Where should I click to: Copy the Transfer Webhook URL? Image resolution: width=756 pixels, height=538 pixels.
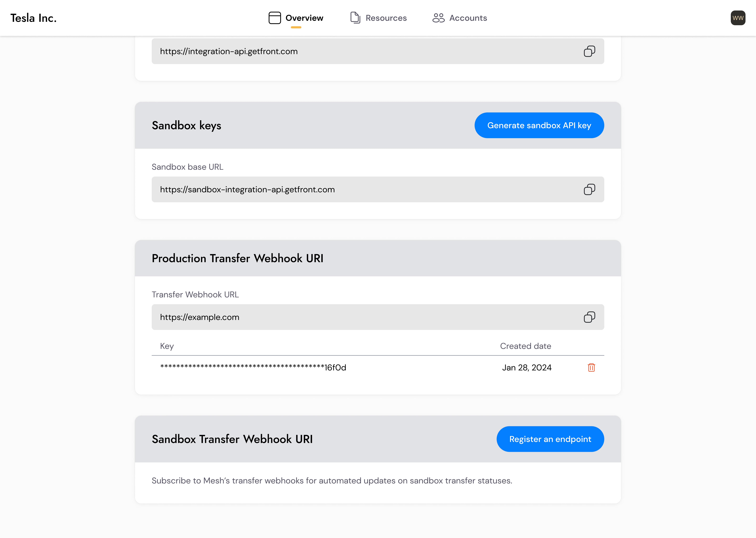[x=589, y=317]
